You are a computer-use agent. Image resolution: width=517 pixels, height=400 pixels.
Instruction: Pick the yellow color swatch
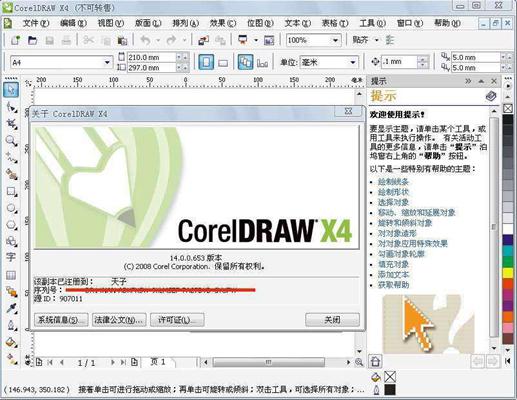tap(508, 273)
